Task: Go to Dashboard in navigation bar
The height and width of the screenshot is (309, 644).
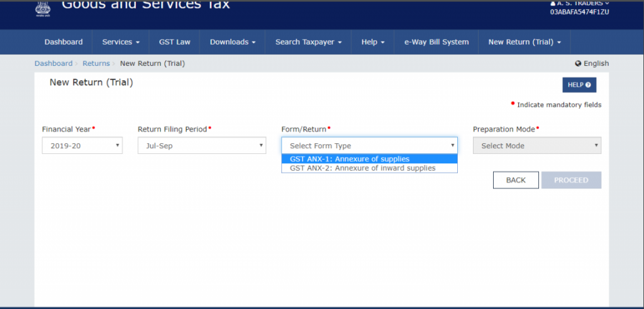Action: 64,42
